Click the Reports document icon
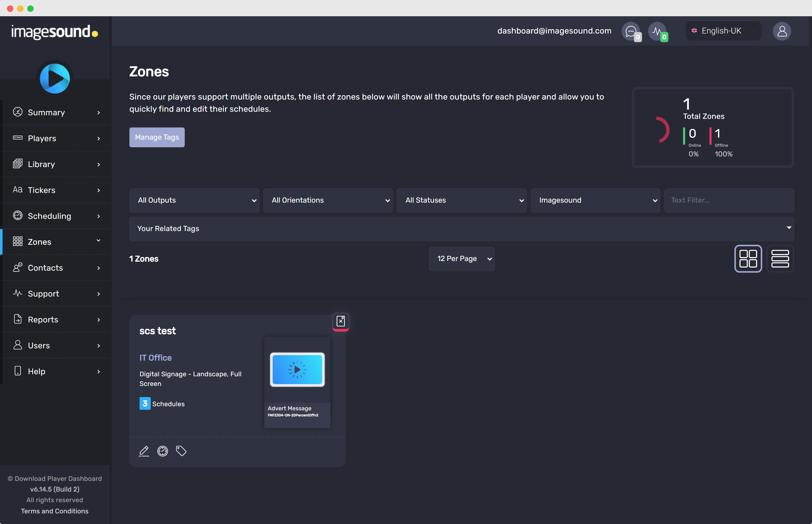 pos(18,319)
